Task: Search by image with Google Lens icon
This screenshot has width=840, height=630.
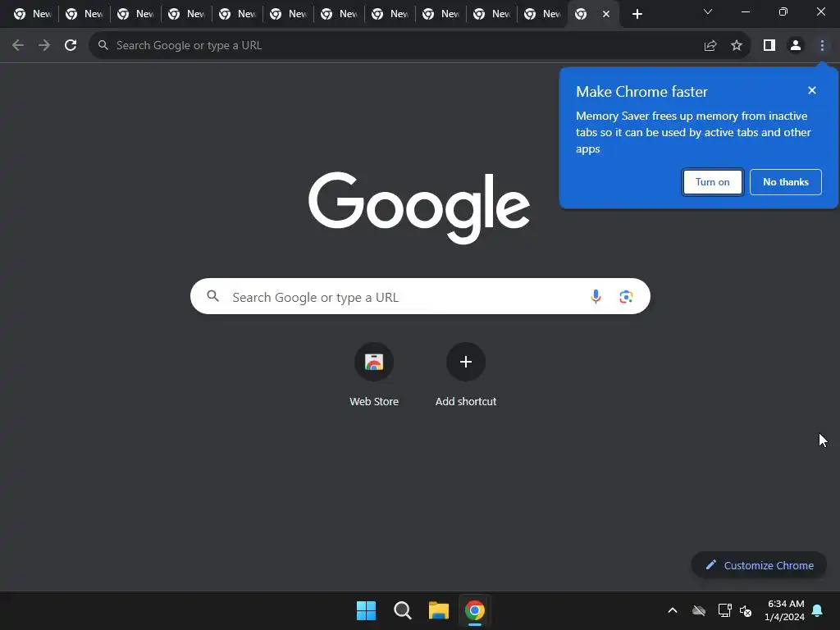Action: [x=626, y=296]
